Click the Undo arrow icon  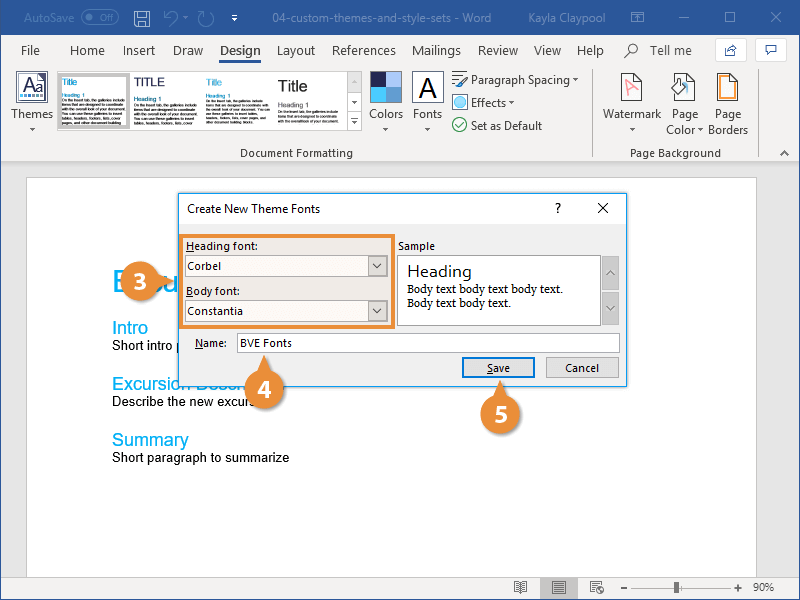click(170, 18)
